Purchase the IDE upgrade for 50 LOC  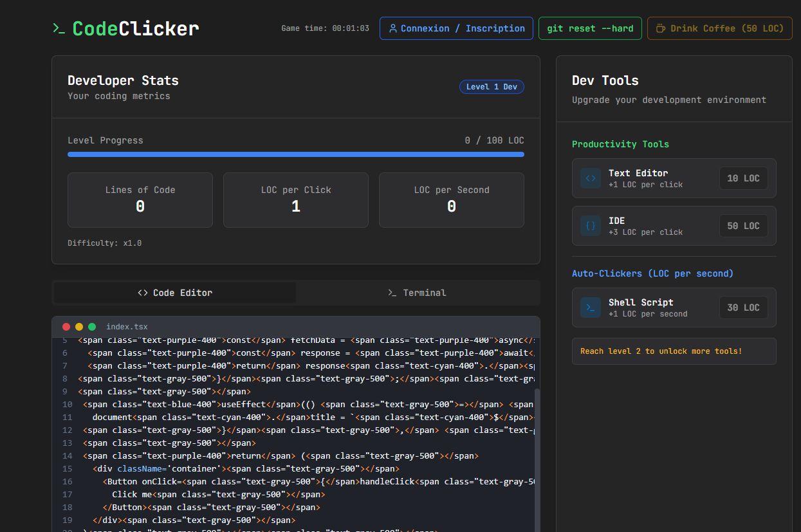pos(744,226)
